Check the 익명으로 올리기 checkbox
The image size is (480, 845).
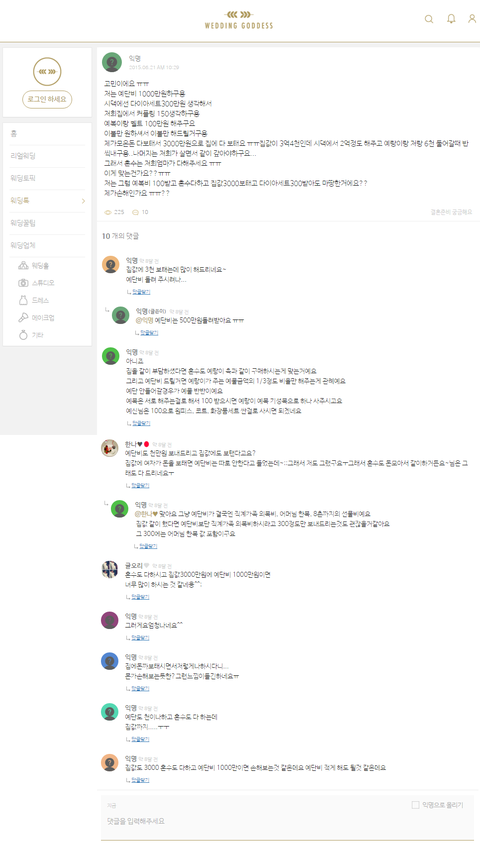[x=415, y=805]
